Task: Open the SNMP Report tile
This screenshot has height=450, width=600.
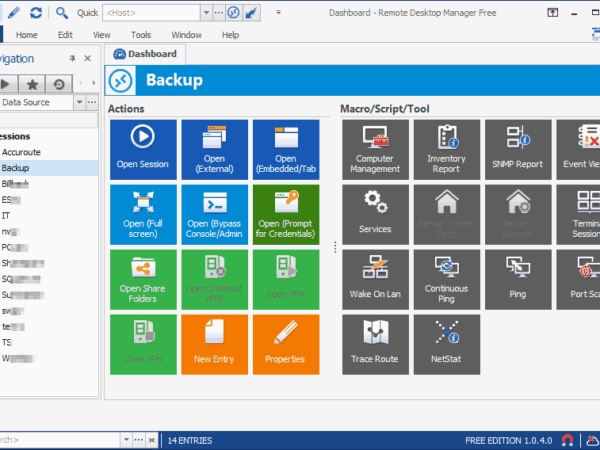Action: pyautogui.click(x=518, y=150)
